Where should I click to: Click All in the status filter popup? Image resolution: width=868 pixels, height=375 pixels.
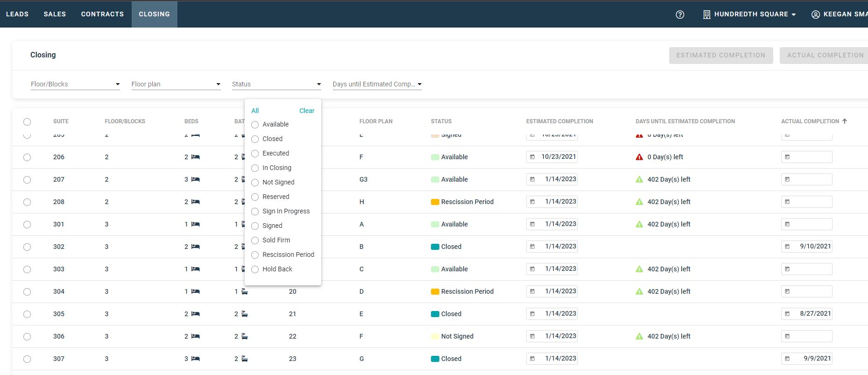click(x=255, y=111)
